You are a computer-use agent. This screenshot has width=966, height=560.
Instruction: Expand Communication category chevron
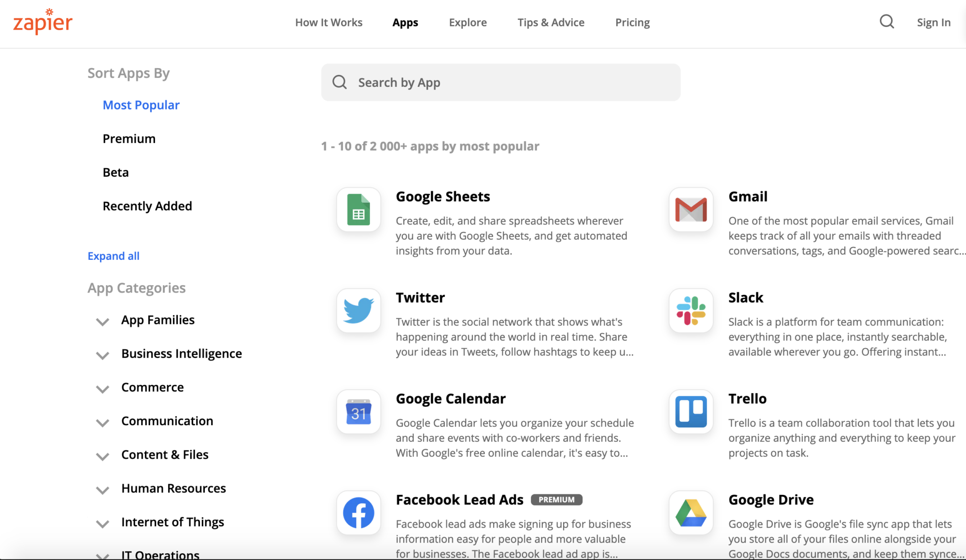click(102, 423)
